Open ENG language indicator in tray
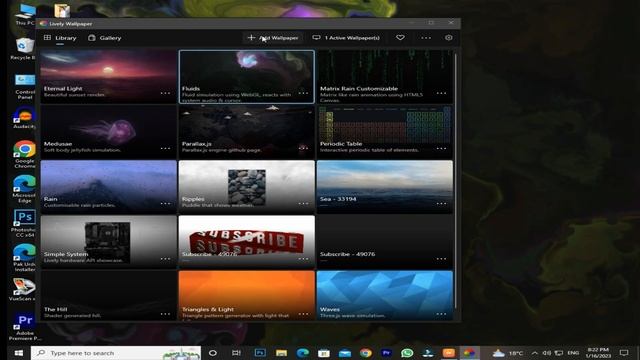This screenshot has height=360, width=640. click(573, 353)
